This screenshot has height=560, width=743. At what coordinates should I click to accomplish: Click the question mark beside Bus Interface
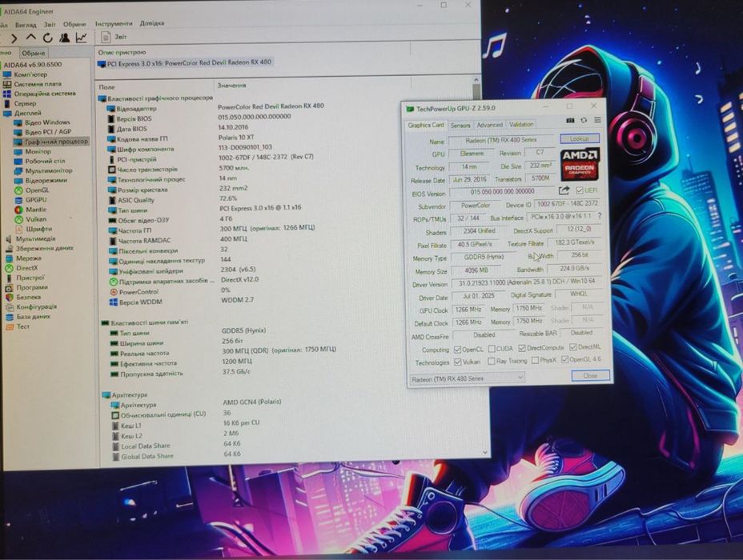point(600,216)
